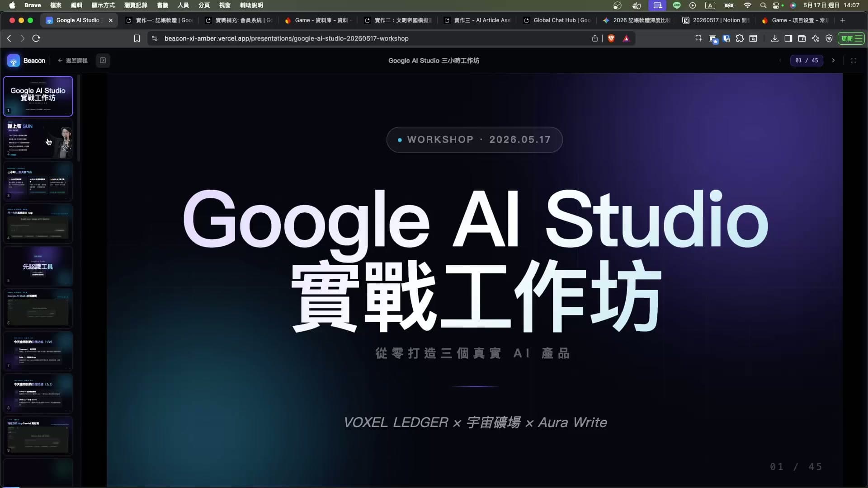Click the search tabs window icon
The height and width of the screenshot is (488, 868).
753,38
